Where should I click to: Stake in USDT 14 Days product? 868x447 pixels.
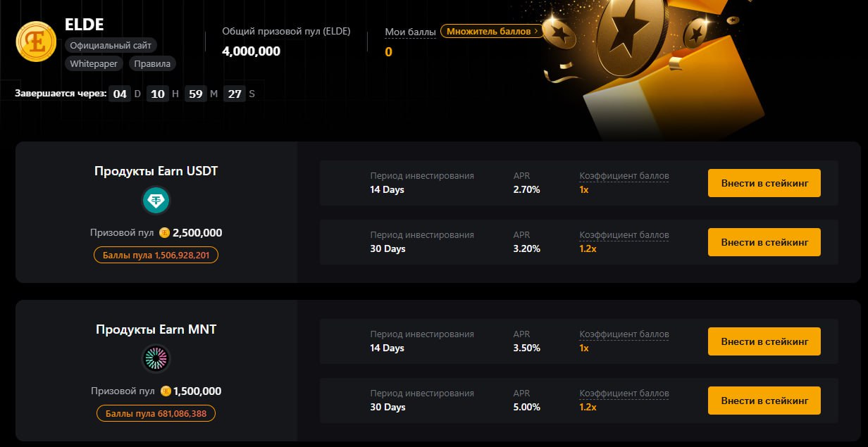coord(764,183)
